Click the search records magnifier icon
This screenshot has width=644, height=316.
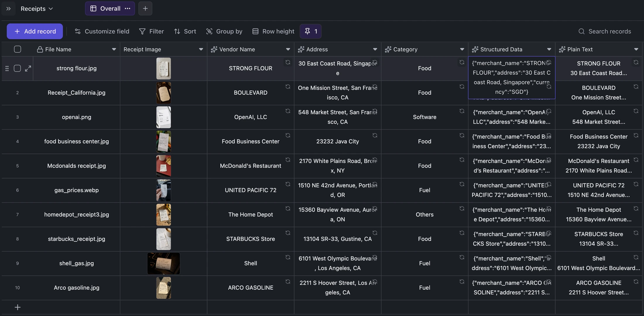tap(581, 31)
